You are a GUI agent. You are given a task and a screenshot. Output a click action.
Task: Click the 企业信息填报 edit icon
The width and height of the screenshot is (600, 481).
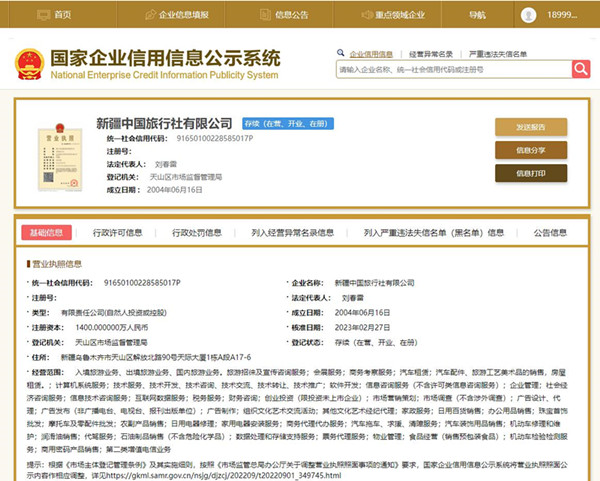(x=151, y=15)
